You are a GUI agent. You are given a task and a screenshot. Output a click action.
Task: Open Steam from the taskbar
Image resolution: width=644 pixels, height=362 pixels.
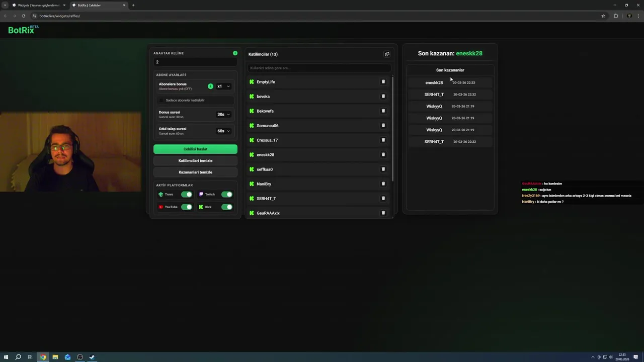[x=92, y=357]
